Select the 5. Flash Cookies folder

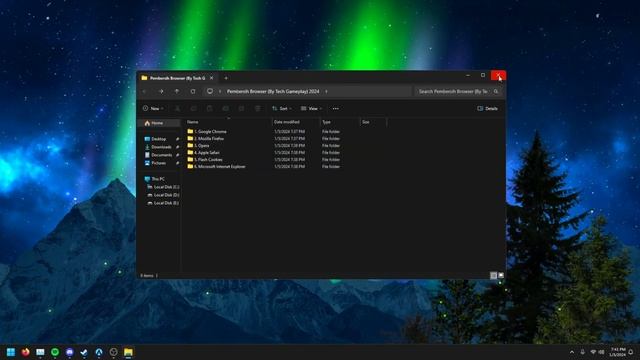point(205,160)
